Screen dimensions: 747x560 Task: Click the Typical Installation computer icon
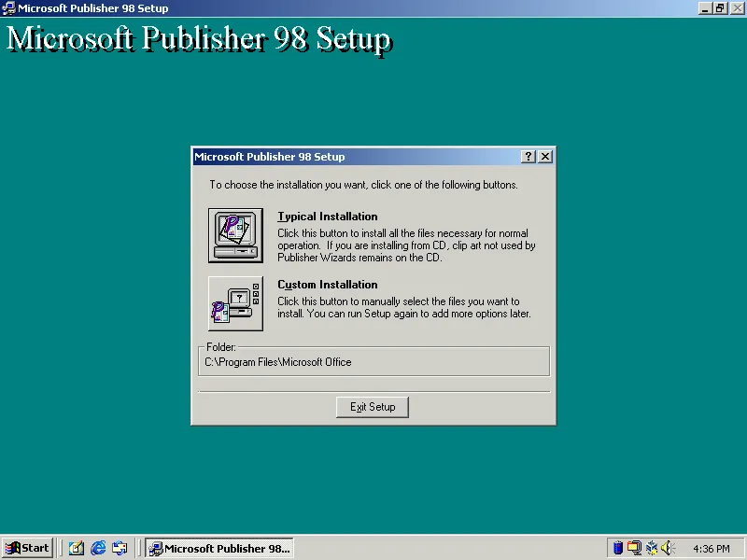235,233
